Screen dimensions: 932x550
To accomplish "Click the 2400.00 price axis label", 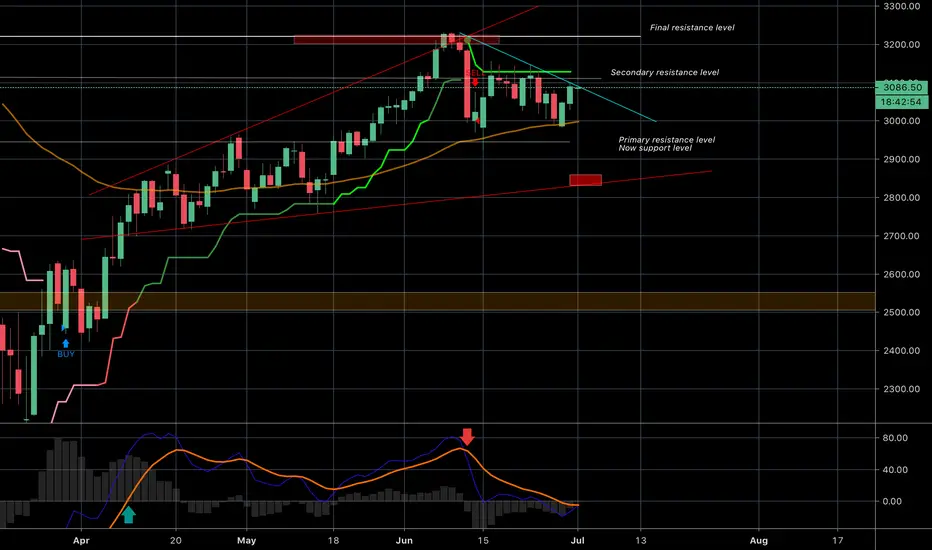I will (x=902, y=351).
